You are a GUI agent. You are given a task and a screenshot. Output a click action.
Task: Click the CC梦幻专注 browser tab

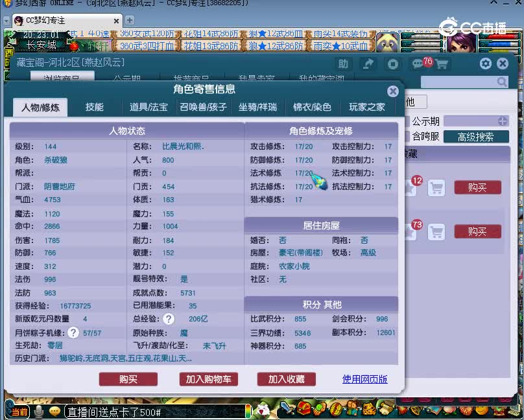(67, 21)
